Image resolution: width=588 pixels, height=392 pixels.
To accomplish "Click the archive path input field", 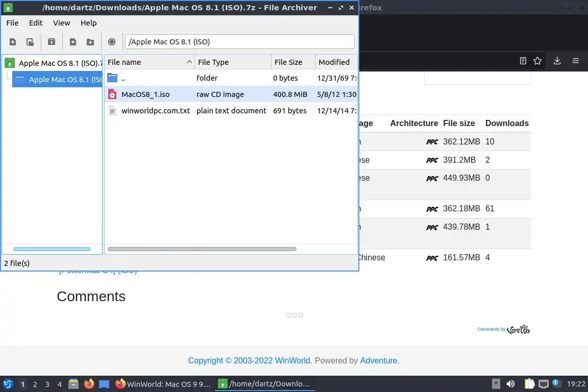I will pyautogui.click(x=240, y=42).
